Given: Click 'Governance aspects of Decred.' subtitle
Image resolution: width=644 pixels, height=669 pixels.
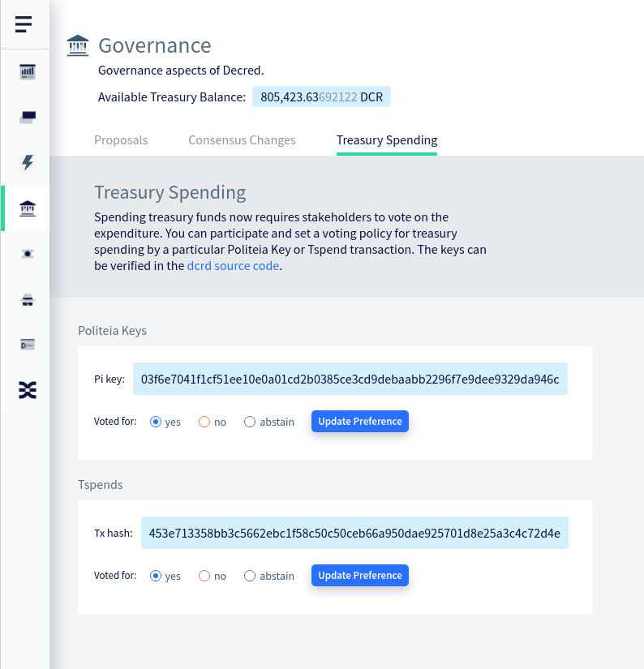Looking at the screenshot, I should (x=181, y=71).
